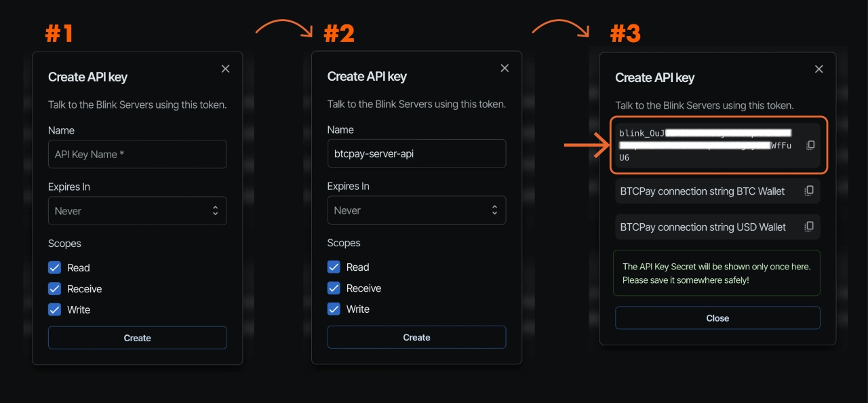Click the Close button in third dialog
This screenshot has width=868, height=403.
pos(717,318)
